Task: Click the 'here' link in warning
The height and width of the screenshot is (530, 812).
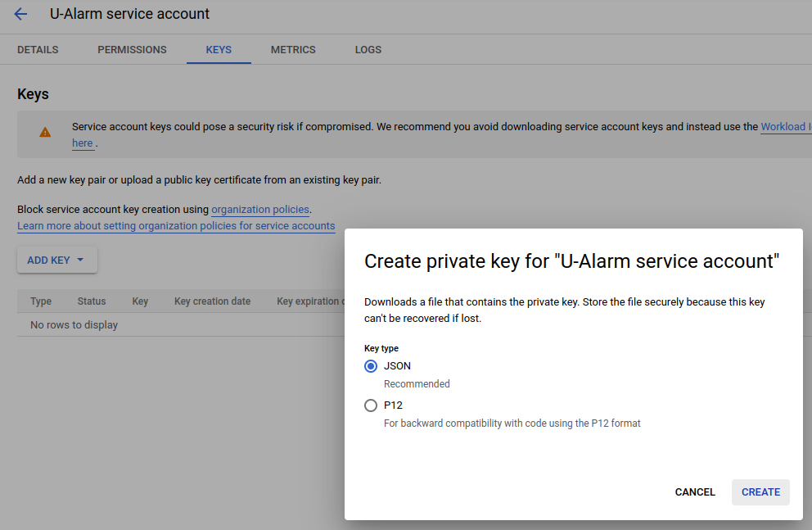Action: pos(82,143)
